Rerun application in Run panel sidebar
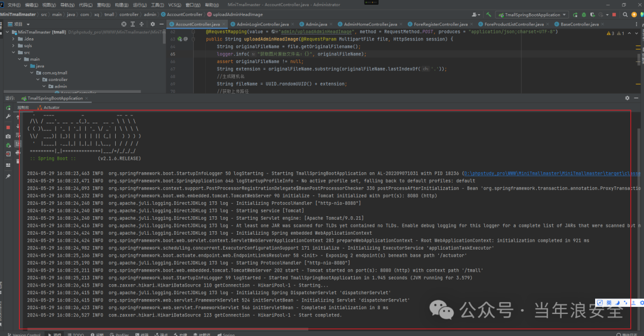 (8, 108)
